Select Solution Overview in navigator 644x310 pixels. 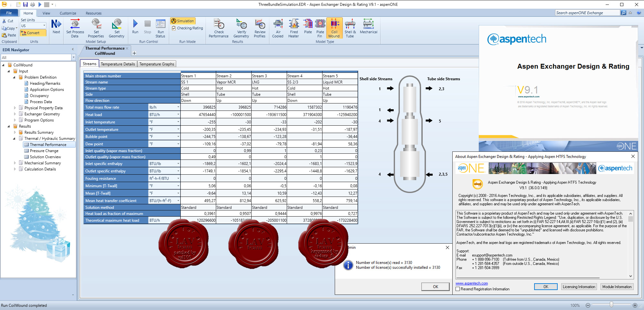point(45,157)
